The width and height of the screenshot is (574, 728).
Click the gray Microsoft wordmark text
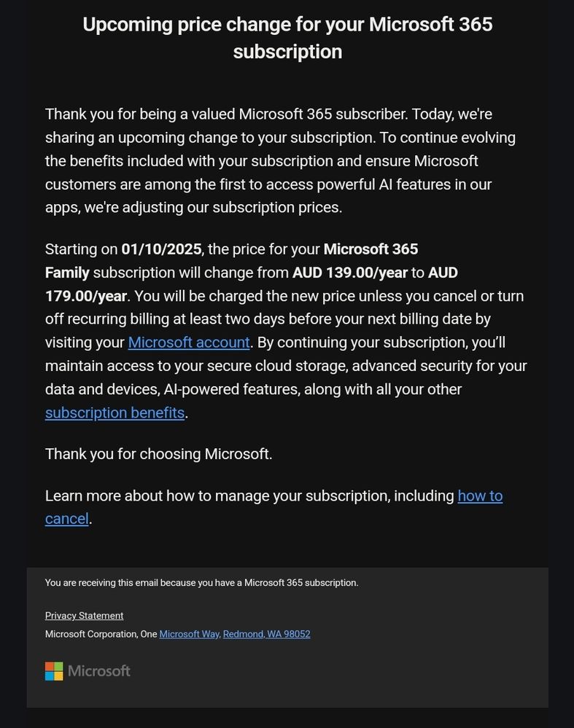[x=99, y=671]
